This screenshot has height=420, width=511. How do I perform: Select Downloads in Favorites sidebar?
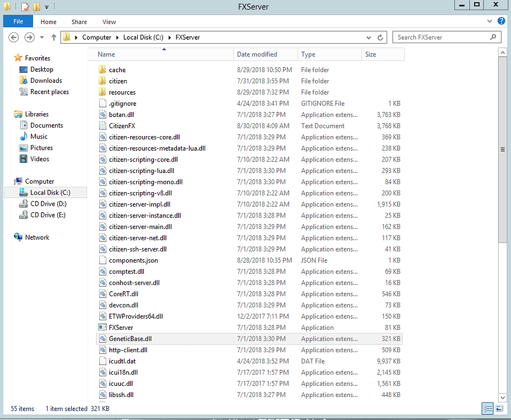tap(46, 81)
